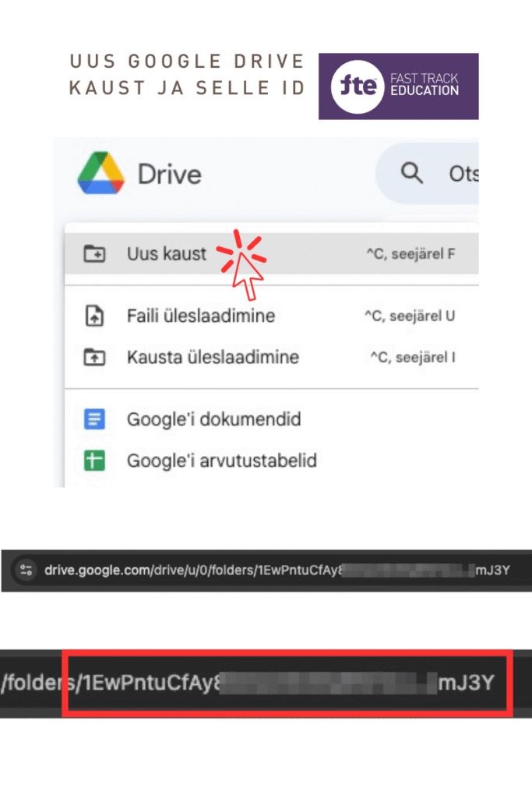
Task: Click the drive.google.com URL in address bar
Action: pos(277,570)
